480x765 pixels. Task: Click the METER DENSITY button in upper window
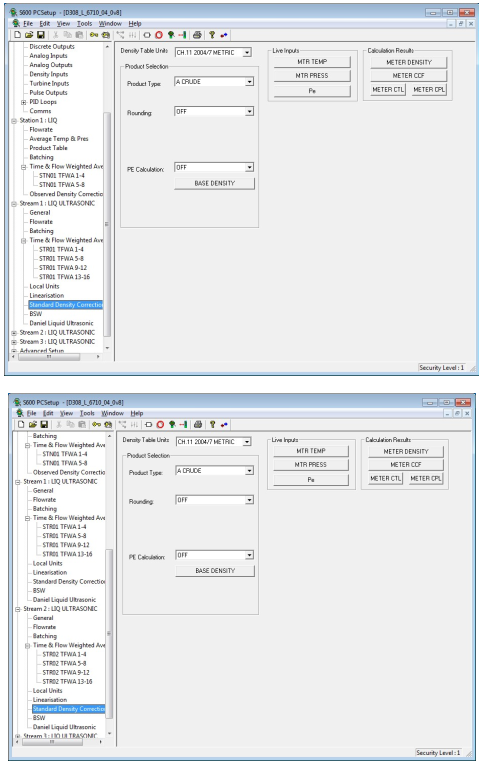coord(409,62)
